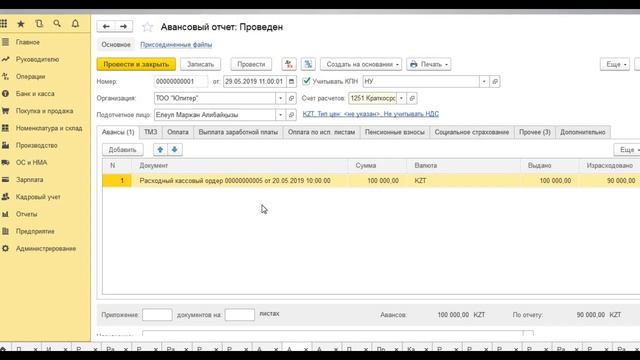Expand the Организация dropdown arrow
The image size is (640, 360).
point(280,98)
